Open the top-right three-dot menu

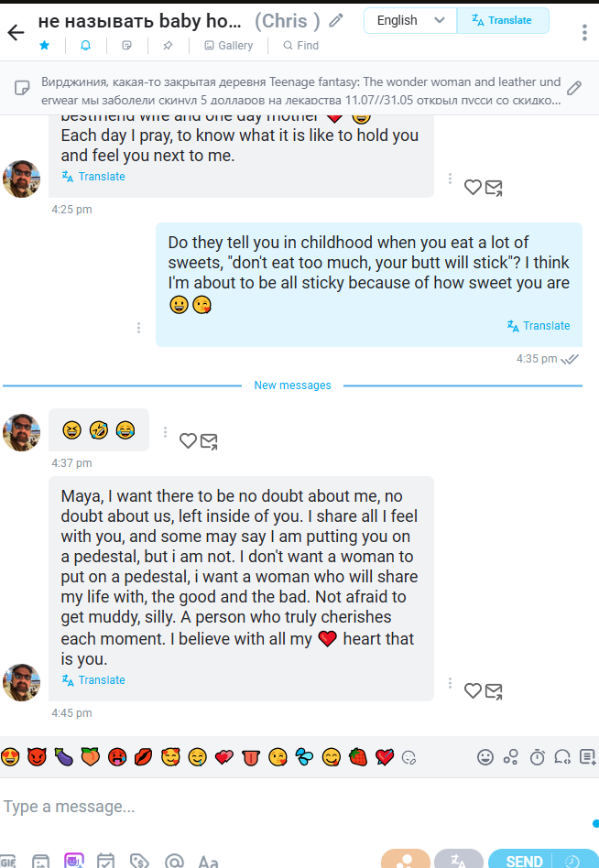pyautogui.click(x=584, y=33)
